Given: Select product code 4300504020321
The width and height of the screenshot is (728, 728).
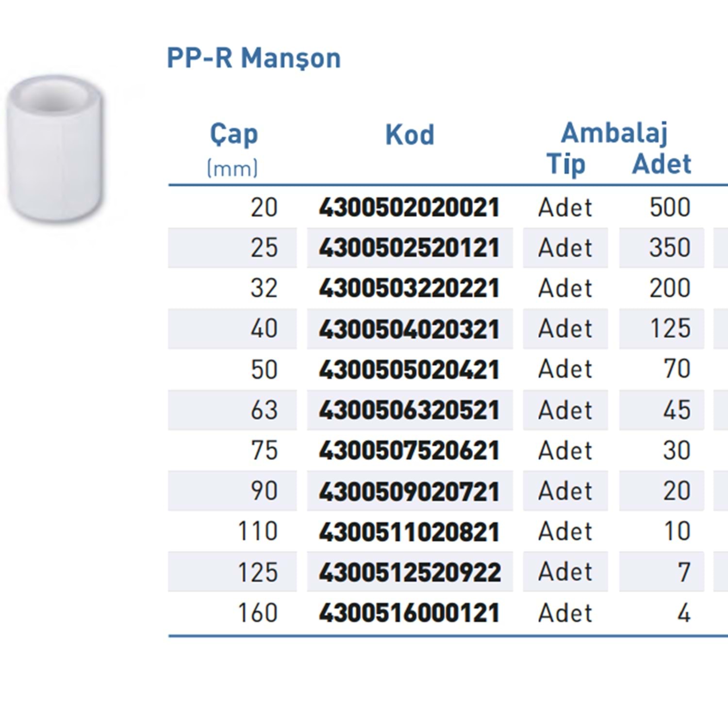Looking at the screenshot, I should [x=409, y=329].
